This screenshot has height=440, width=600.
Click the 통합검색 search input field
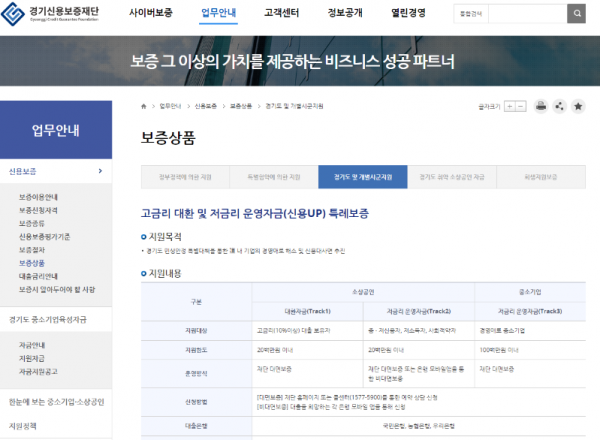click(509, 13)
